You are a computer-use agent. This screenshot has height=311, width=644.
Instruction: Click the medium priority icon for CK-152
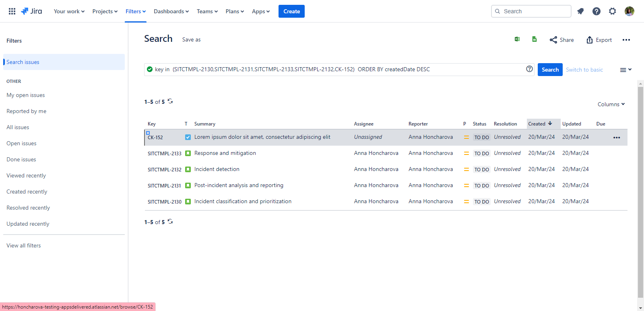(x=466, y=137)
